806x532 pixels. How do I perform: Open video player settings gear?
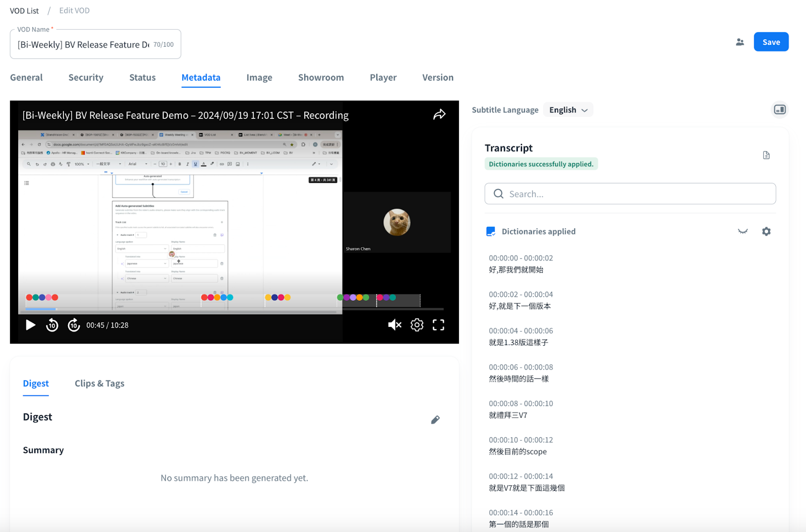point(417,325)
